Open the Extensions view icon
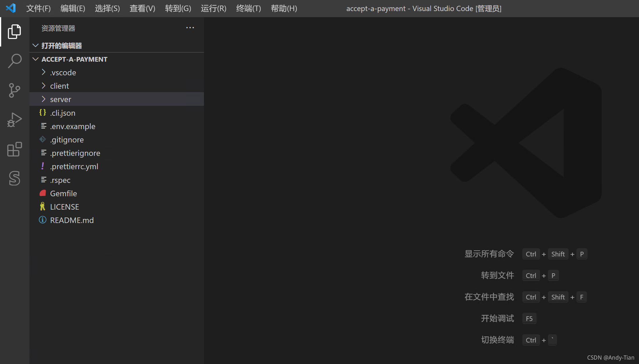 (x=14, y=149)
